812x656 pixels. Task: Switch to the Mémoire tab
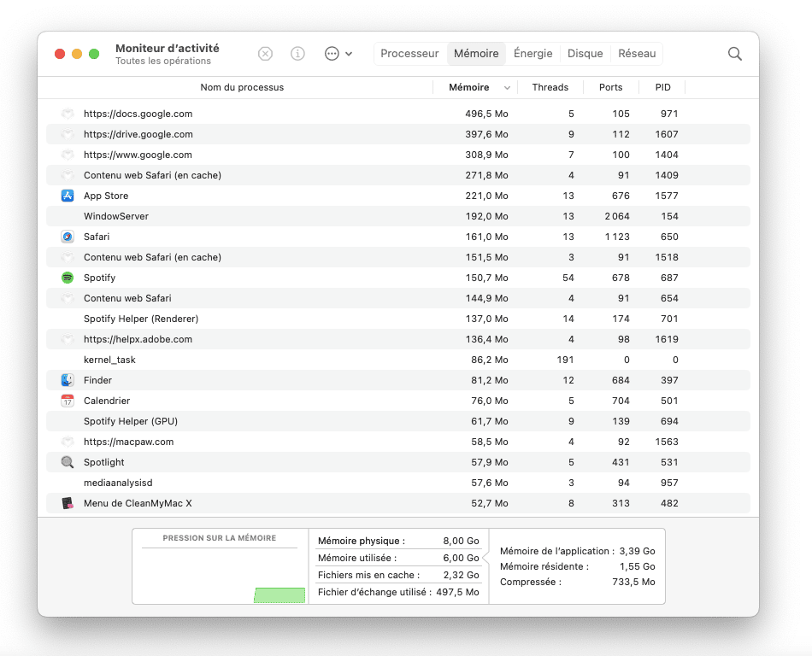[x=476, y=53]
